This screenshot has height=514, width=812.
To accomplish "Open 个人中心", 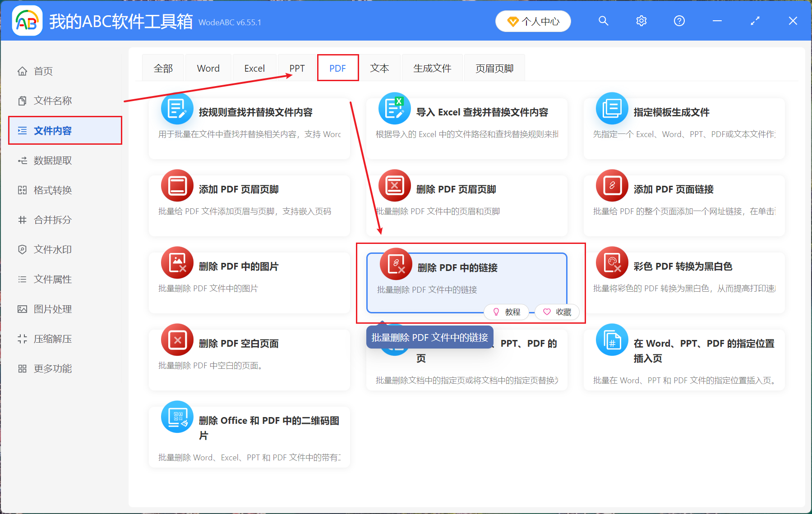I will click(533, 21).
